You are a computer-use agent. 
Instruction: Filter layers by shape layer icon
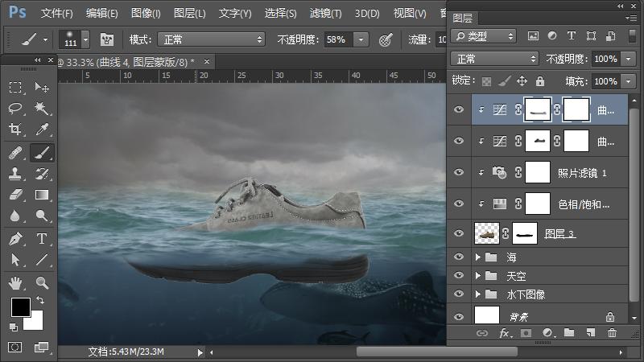tap(591, 36)
